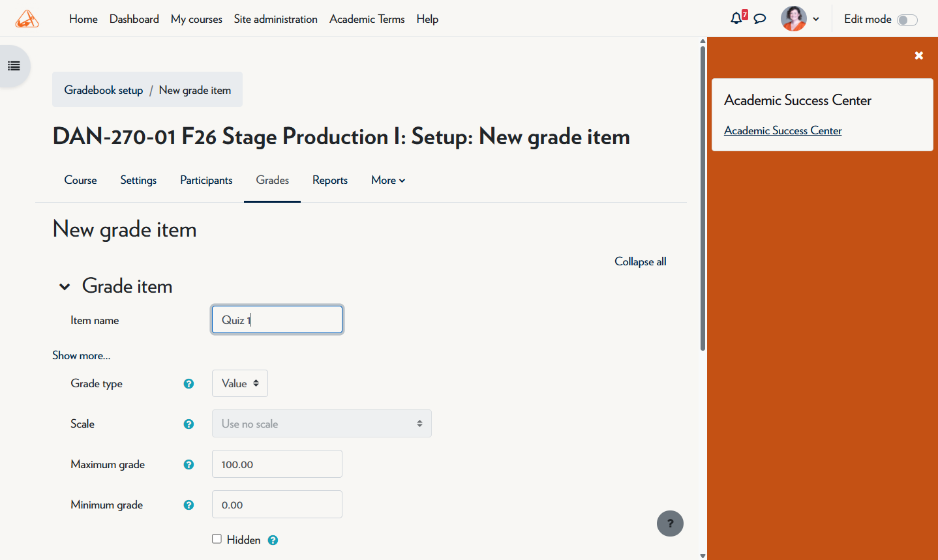
Task: Click the site logo icon
Action: click(x=27, y=19)
